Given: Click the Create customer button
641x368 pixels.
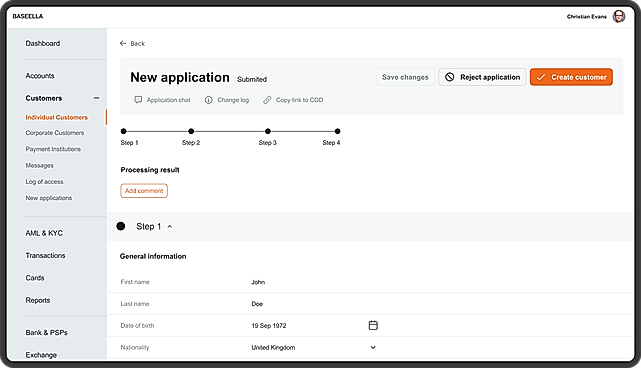Looking at the screenshot, I should (x=572, y=77).
